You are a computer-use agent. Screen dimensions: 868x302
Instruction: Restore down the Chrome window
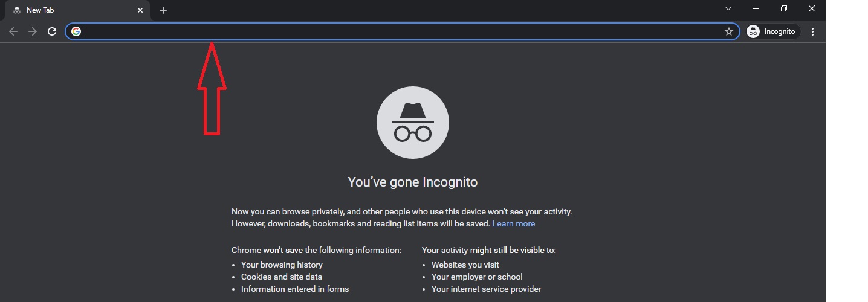coord(784,8)
